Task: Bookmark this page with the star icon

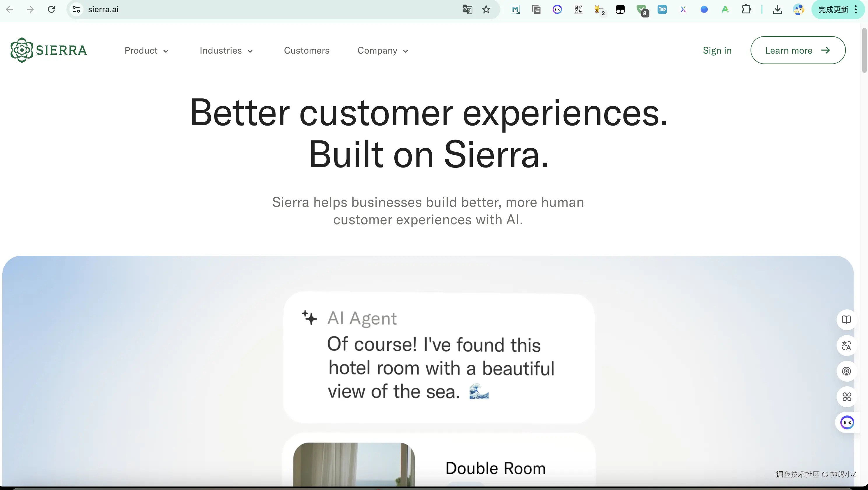Action: click(x=486, y=9)
